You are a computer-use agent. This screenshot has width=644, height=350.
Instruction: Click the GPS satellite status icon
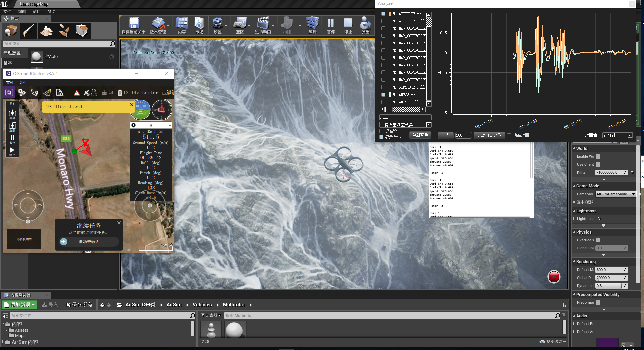click(x=86, y=93)
